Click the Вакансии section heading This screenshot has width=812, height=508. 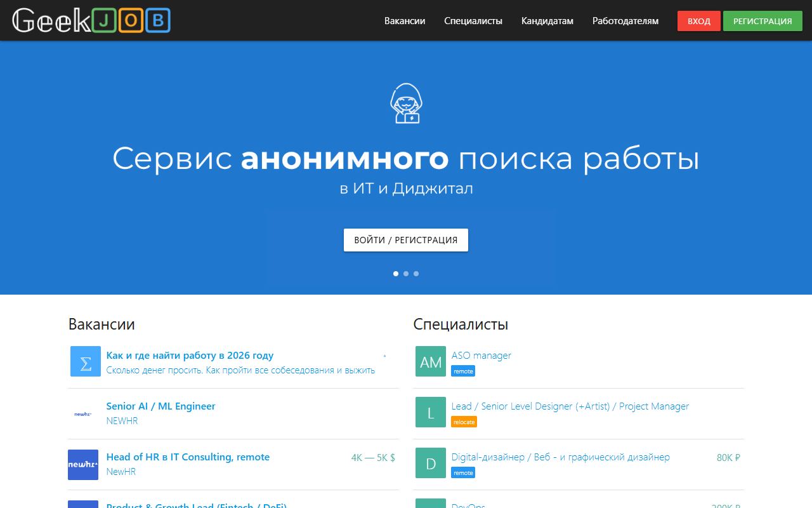click(x=101, y=324)
